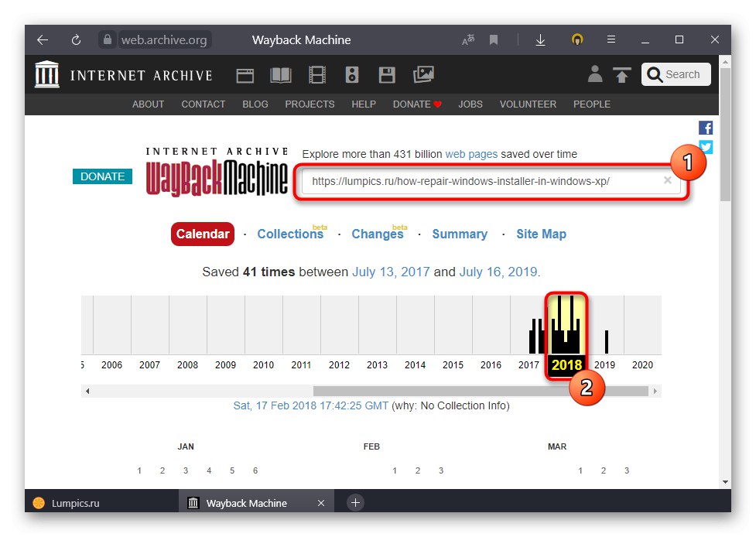Click the MAR month heading
756x537 pixels.
557,446
